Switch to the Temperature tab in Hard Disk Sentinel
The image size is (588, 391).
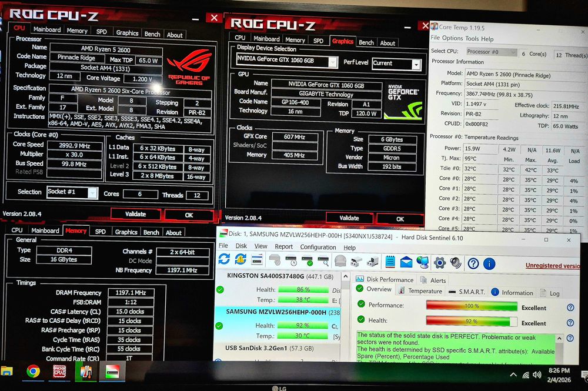(420, 291)
